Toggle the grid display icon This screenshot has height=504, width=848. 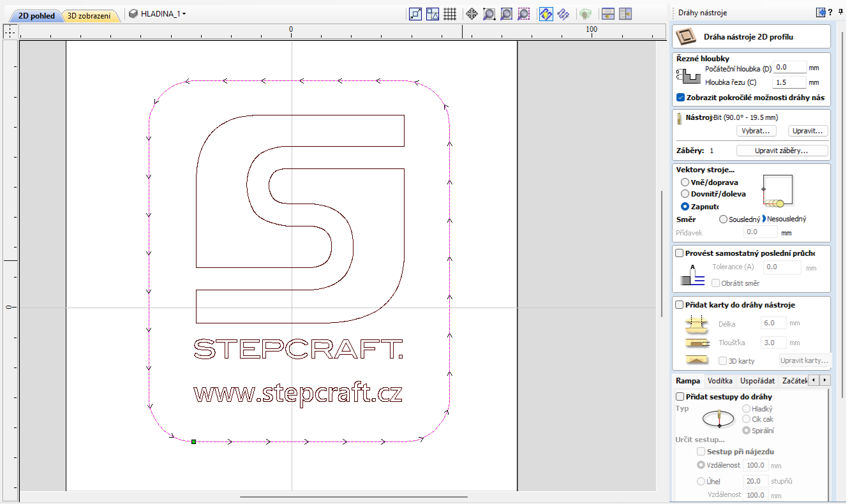[x=450, y=13]
